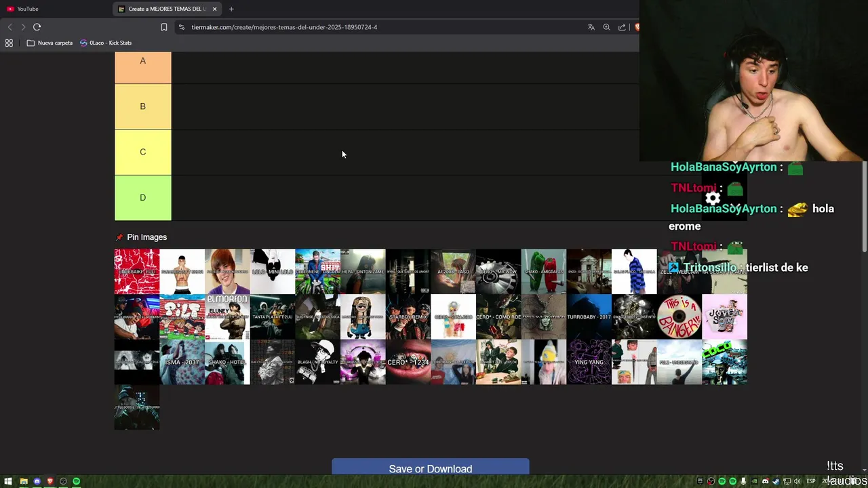868x488 pixels.
Task: Select the HEPA - SINTONIZAME thumbnail
Action: click(363, 271)
